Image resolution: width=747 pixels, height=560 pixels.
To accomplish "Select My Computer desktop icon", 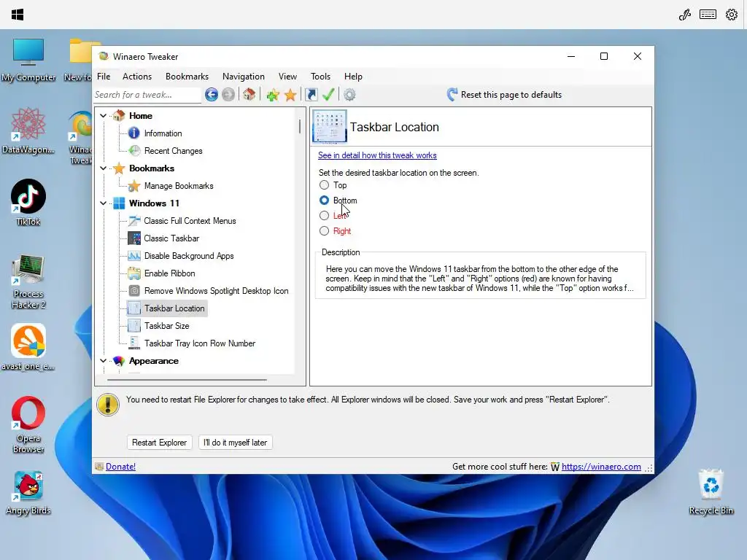I will [28, 60].
